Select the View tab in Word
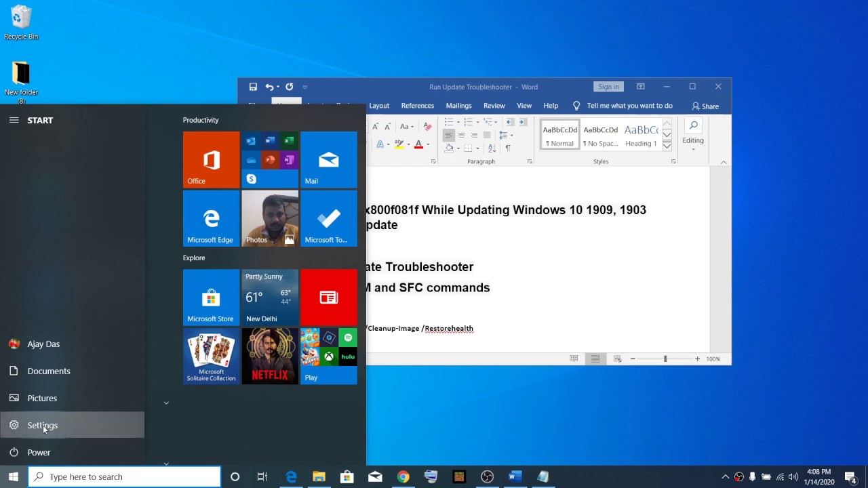868x488 pixels. click(x=524, y=106)
